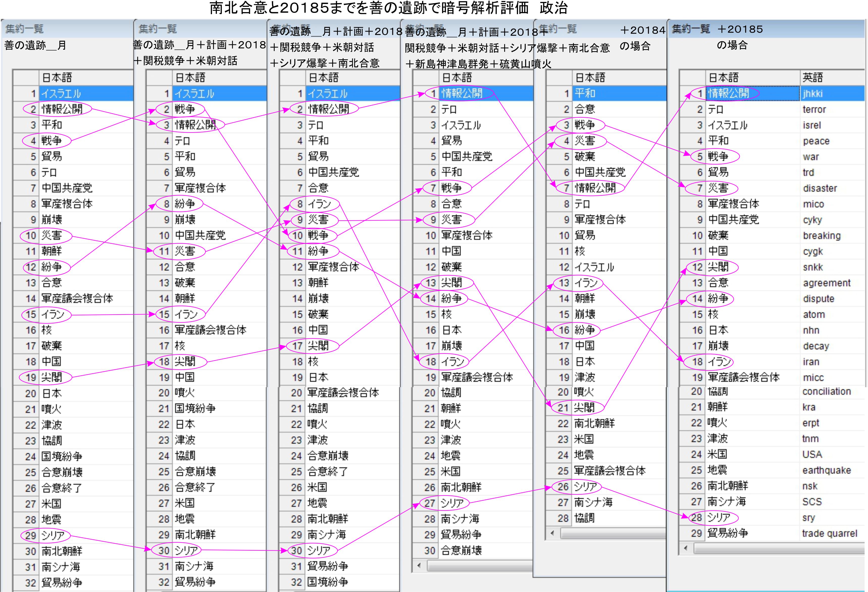Click the 'agreement' English cell
The image size is (868, 592).
tap(826, 283)
